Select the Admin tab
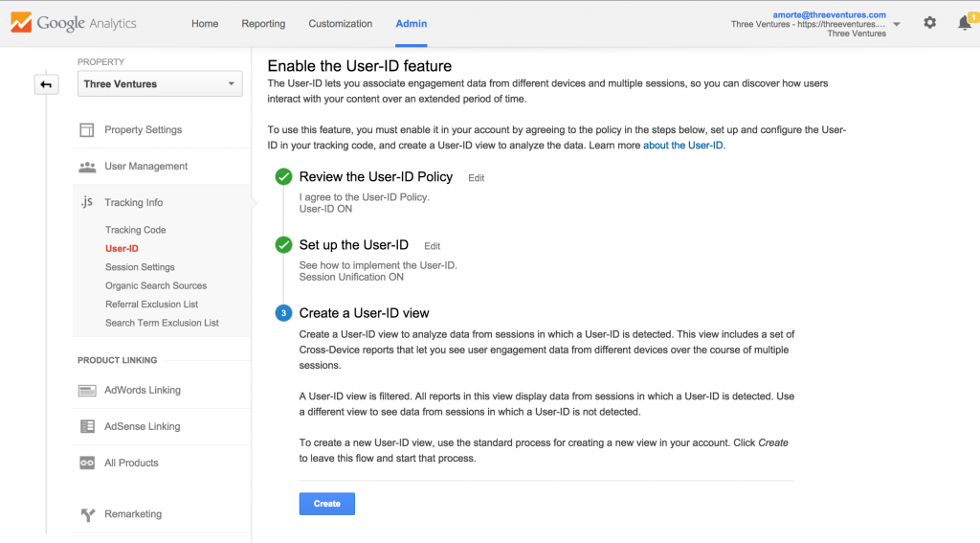The width and height of the screenshot is (980, 543). pyautogui.click(x=412, y=24)
